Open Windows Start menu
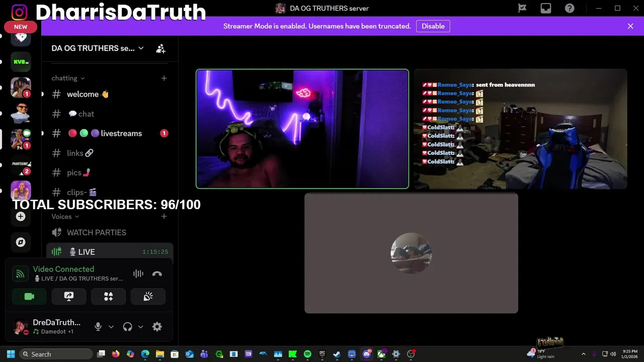The width and height of the screenshot is (644, 362). (x=11, y=354)
